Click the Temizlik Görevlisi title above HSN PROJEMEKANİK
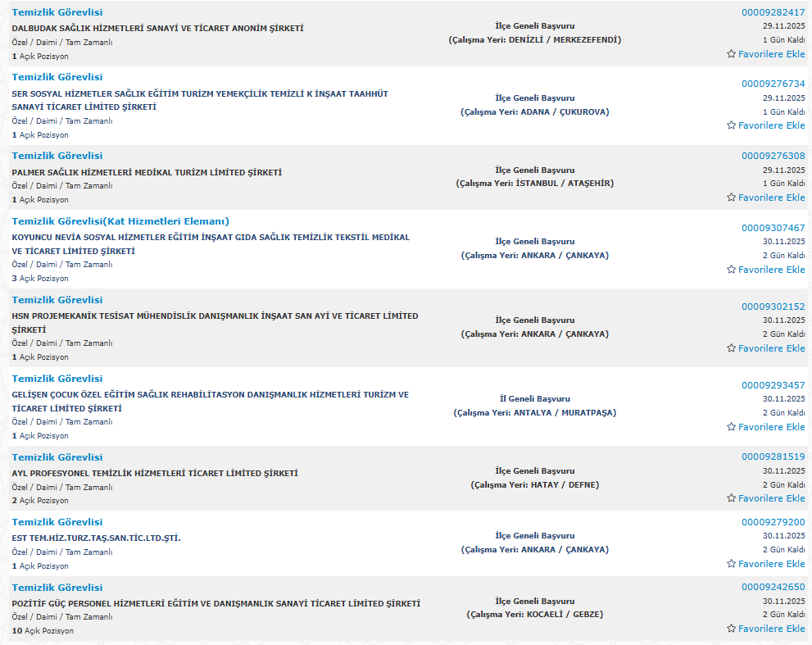Viewport: 812px width, 645px height. [57, 300]
